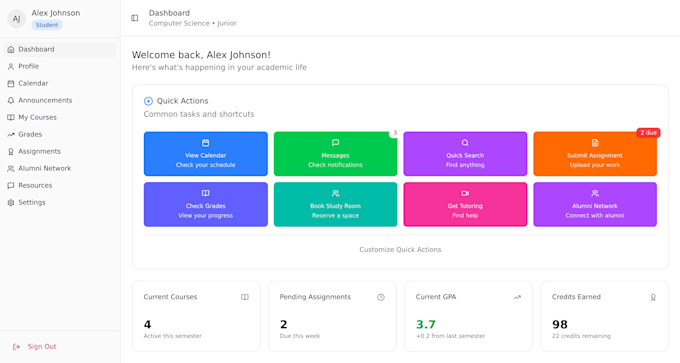Open Settings from the sidebar
The image size is (680, 363).
coord(60,203)
